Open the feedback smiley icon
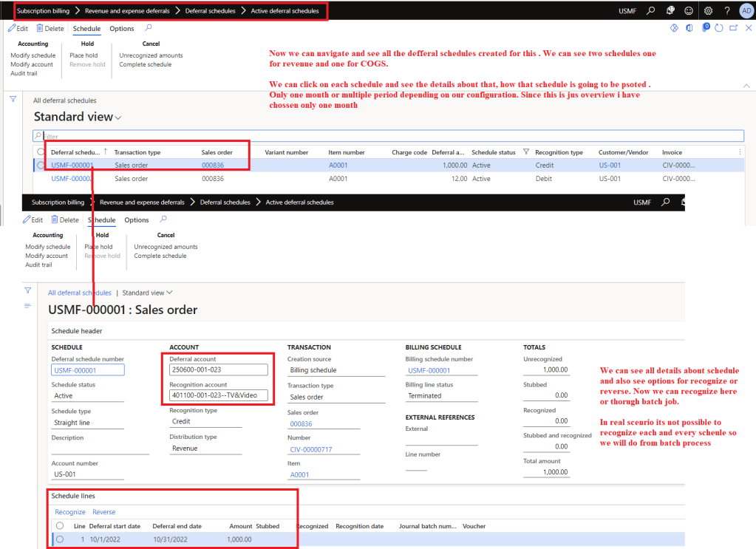This screenshot has height=549, width=756. [689, 11]
